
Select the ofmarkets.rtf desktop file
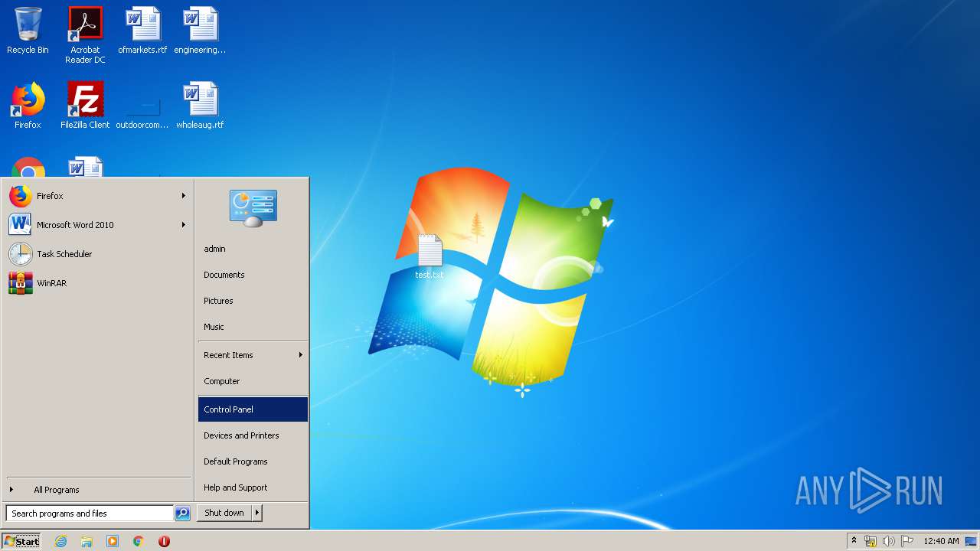pos(142,31)
